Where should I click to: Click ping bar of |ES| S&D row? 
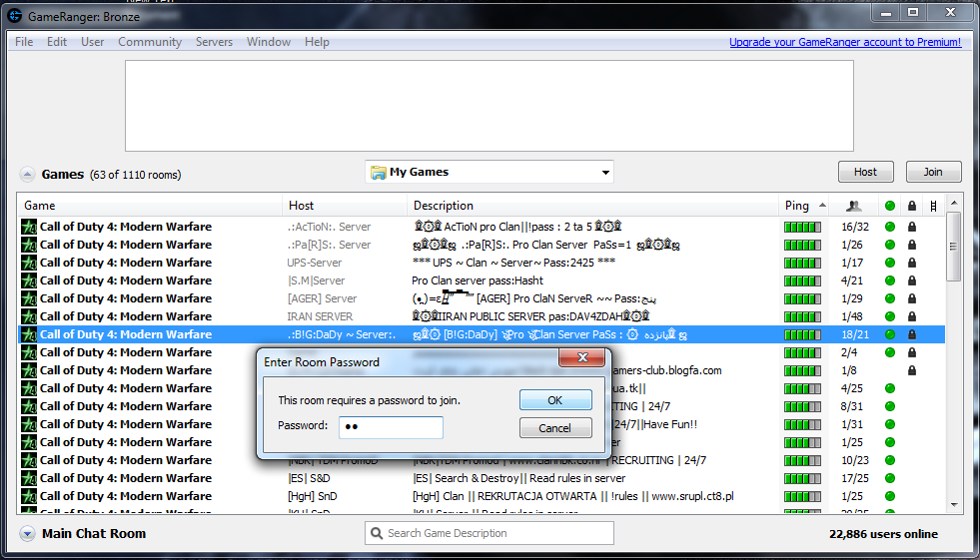[802, 479]
